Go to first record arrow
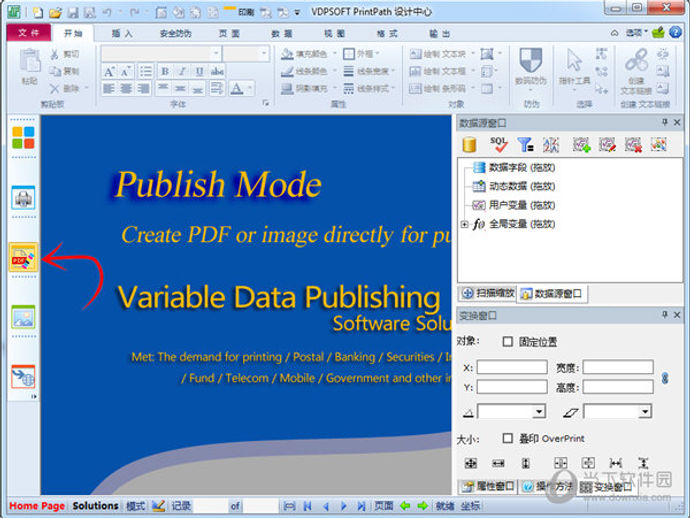The width and height of the screenshot is (690, 518). (x=308, y=507)
